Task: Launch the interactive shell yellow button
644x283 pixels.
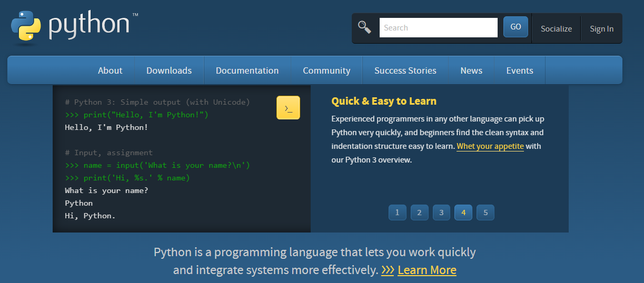Action: [x=288, y=108]
